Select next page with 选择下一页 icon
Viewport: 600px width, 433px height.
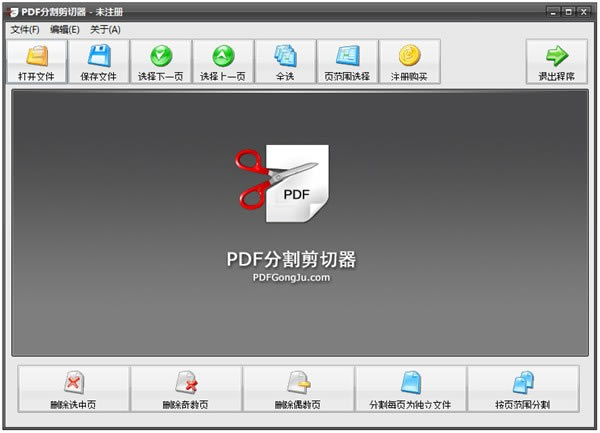161,56
